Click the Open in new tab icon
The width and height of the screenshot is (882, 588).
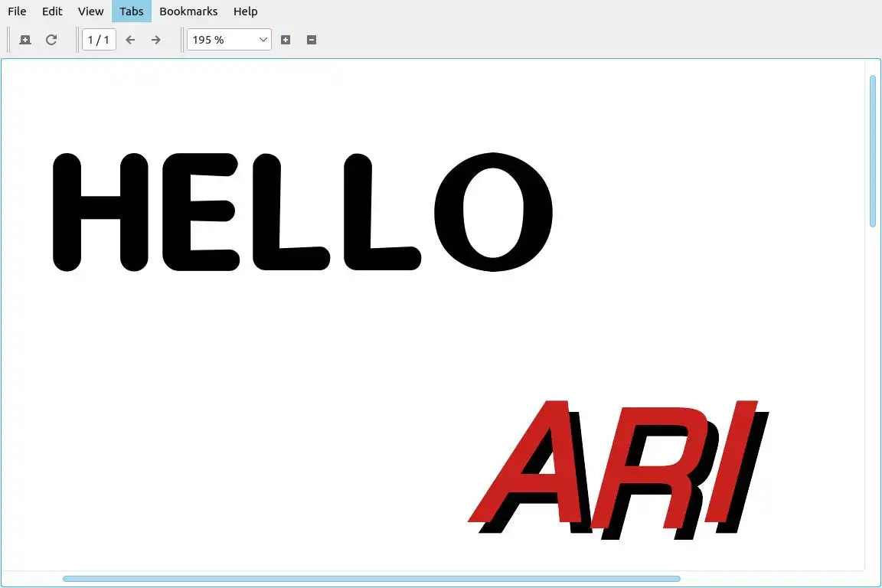tap(25, 40)
